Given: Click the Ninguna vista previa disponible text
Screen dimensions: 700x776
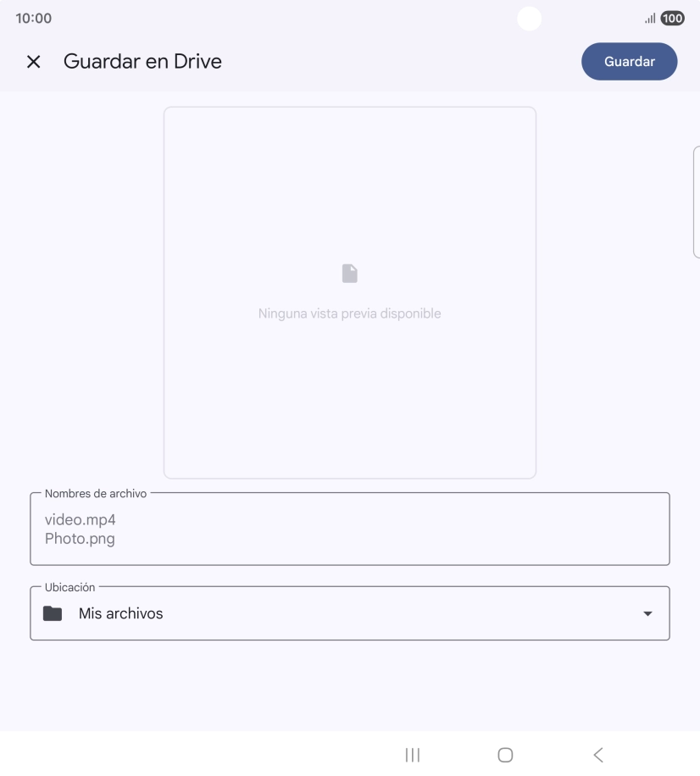Looking at the screenshot, I should (349, 313).
